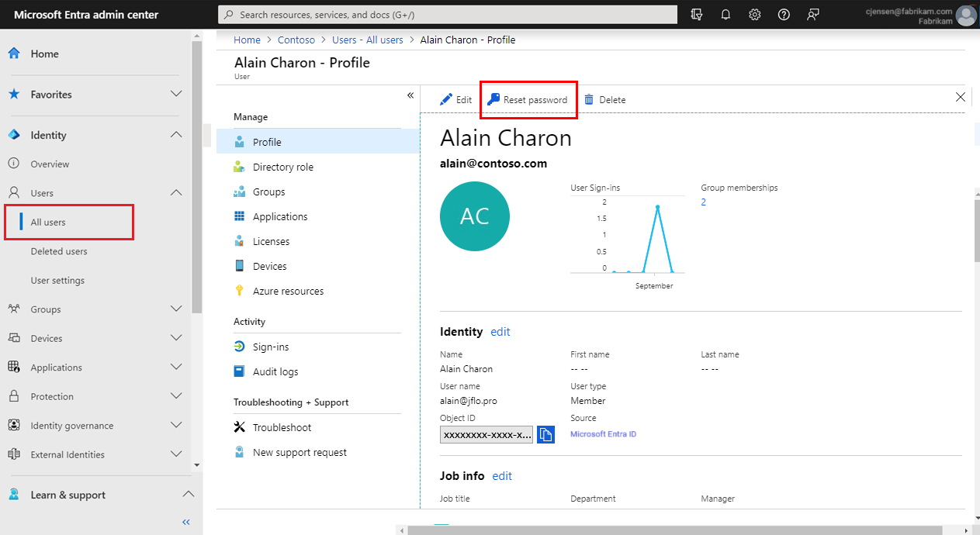Image resolution: width=980 pixels, height=535 pixels.
Task: Copy the Object ID with copy icon
Action: pos(545,434)
